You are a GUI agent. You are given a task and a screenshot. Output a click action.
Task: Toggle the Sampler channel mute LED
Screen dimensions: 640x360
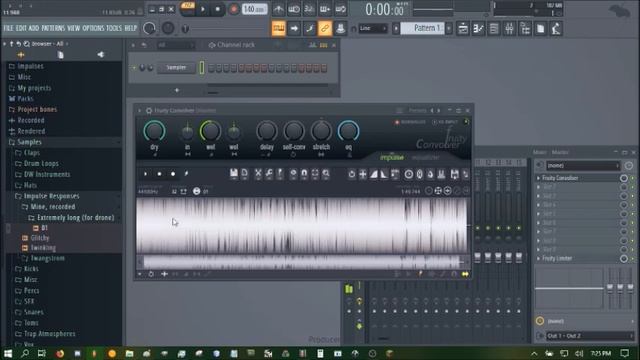click(134, 68)
